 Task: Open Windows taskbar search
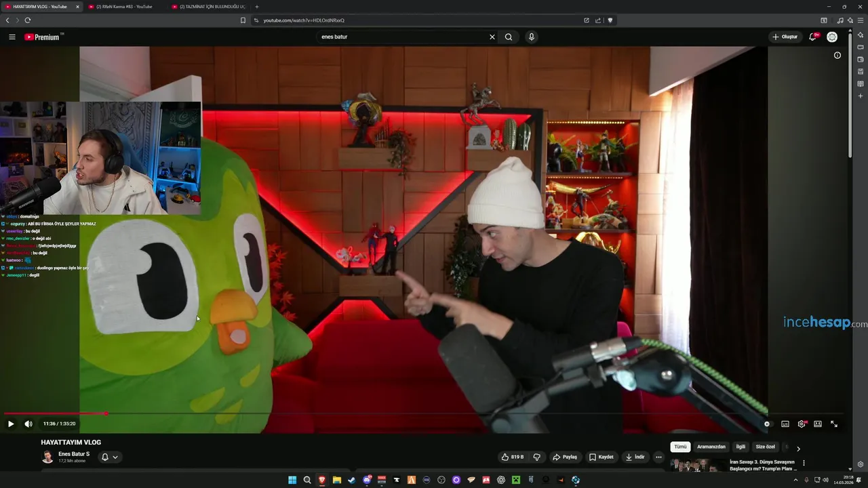307,480
